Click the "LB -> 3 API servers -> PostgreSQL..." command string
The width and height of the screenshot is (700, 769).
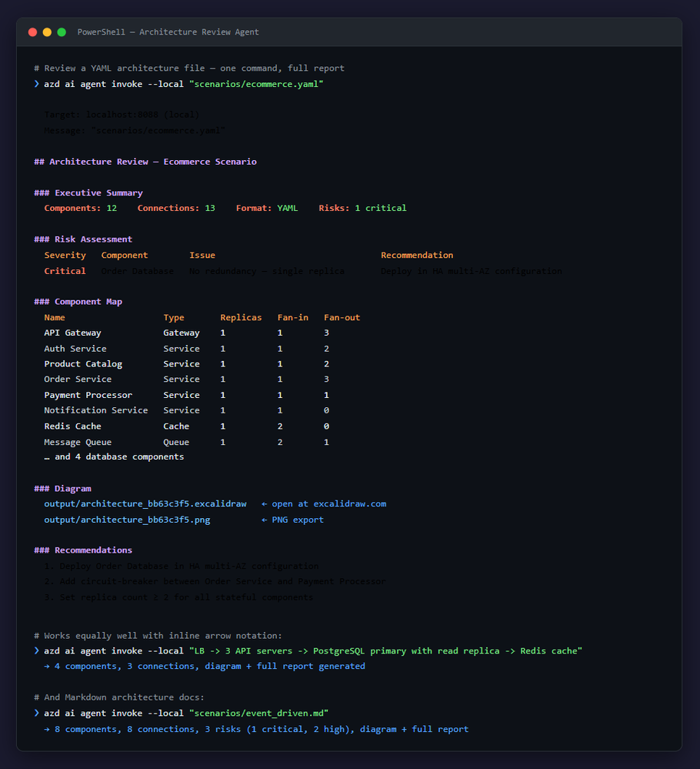pos(386,650)
